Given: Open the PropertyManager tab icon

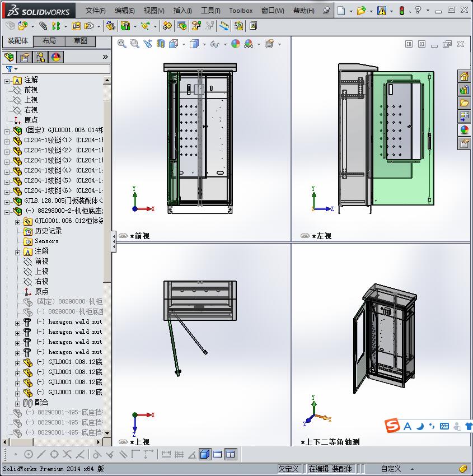Looking at the screenshot, I should pos(25,57).
